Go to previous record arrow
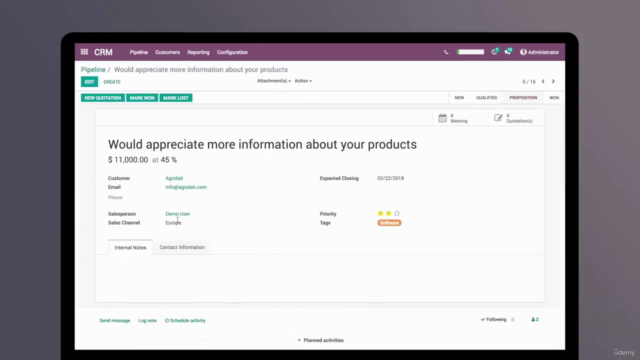 pyautogui.click(x=543, y=81)
